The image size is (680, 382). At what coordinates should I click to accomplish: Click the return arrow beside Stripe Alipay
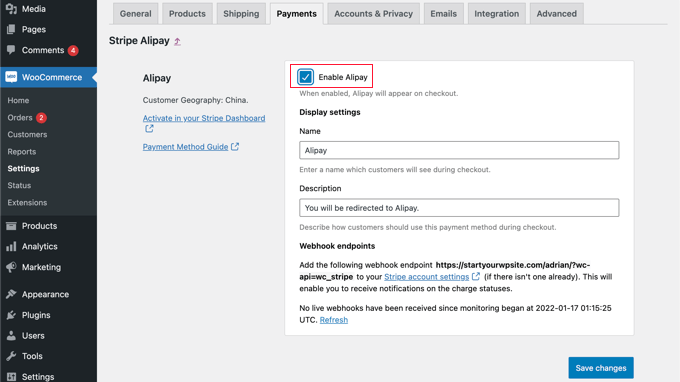pyautogui.click(x=177, y=42)
